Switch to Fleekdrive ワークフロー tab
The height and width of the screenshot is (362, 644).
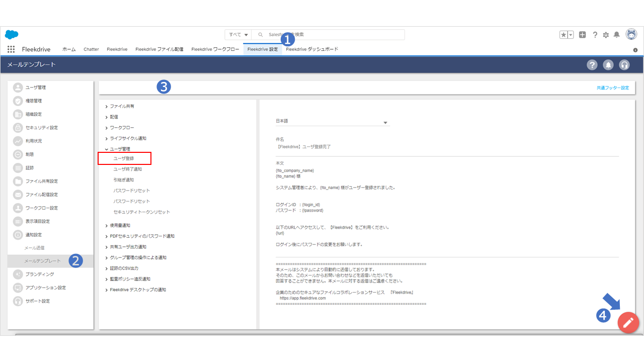(x=215, y=49)
